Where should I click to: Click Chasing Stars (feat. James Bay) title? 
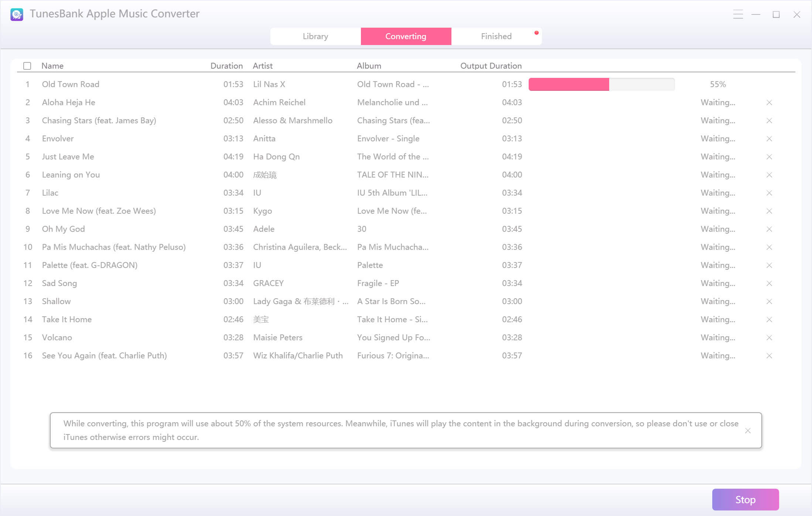point(99,120)
